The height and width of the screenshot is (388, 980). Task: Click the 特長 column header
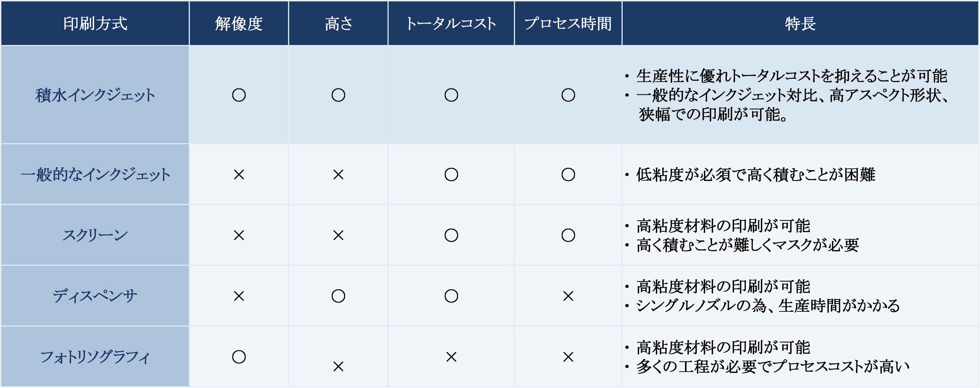[800, 24]
